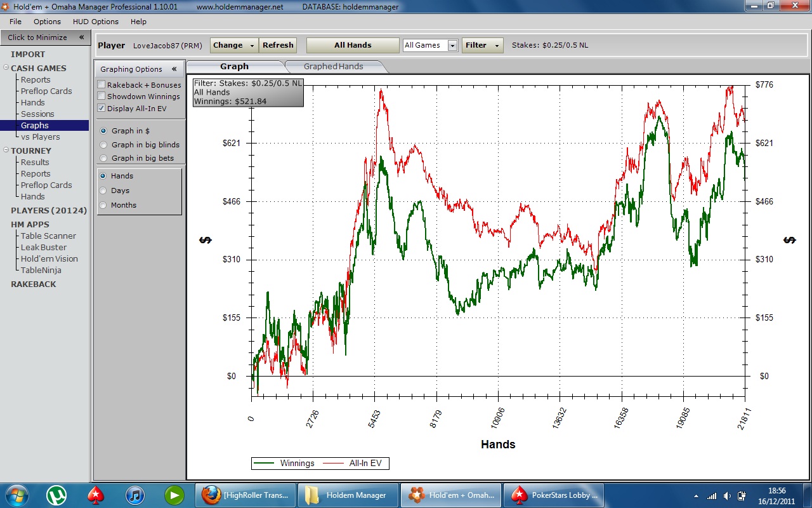This screenshot has height=508, width=812.
Task: Open Tourney Results
Action: coord(35,162)
